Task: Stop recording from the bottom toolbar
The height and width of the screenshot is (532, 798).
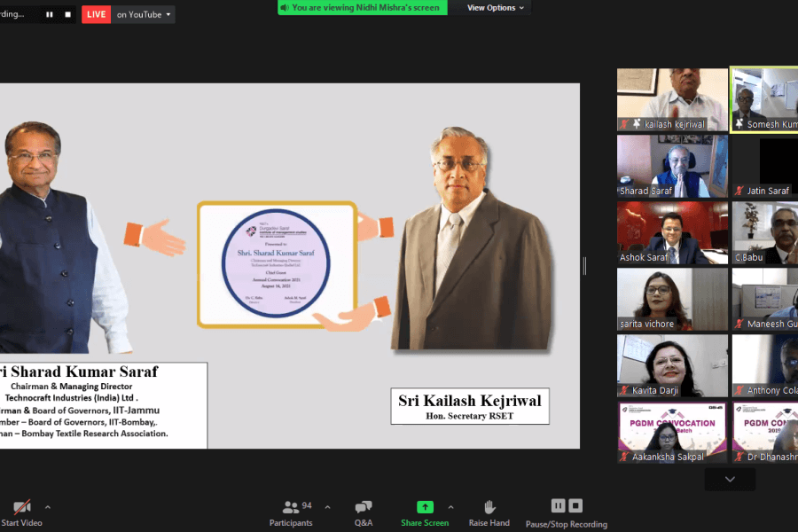Action: [x=575, y=505]
